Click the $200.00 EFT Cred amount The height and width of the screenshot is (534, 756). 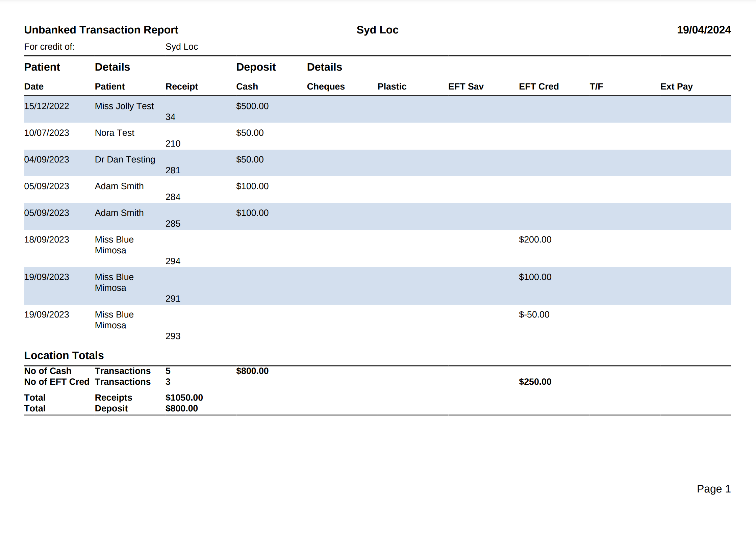click(535, 239)
